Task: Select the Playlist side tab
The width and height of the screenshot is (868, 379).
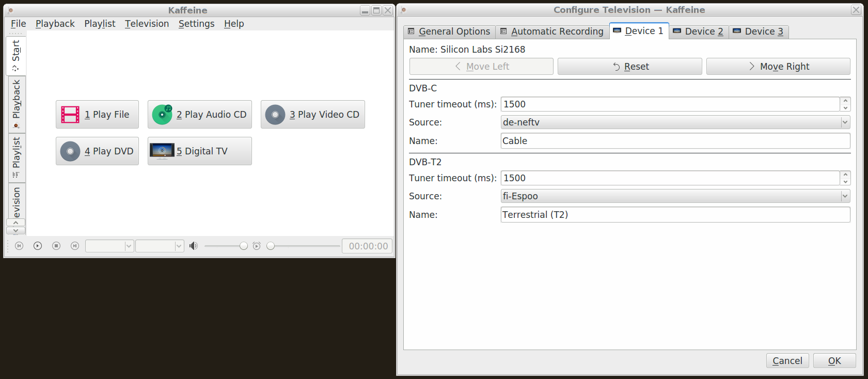Action: click(16, 157)
